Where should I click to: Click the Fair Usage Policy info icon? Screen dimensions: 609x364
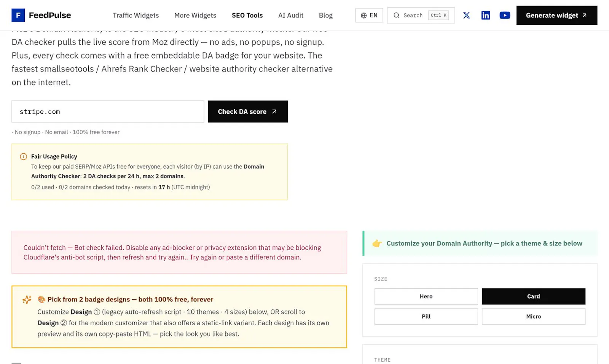23,156
